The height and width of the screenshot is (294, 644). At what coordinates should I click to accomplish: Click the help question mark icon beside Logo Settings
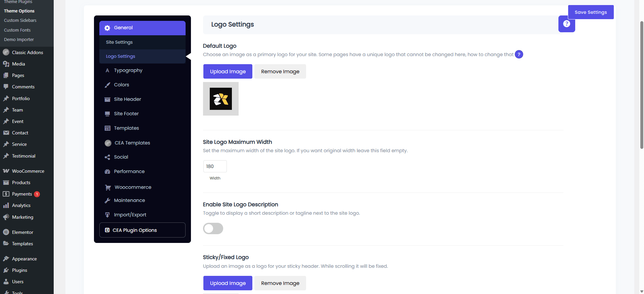click(x=566, y=24)
